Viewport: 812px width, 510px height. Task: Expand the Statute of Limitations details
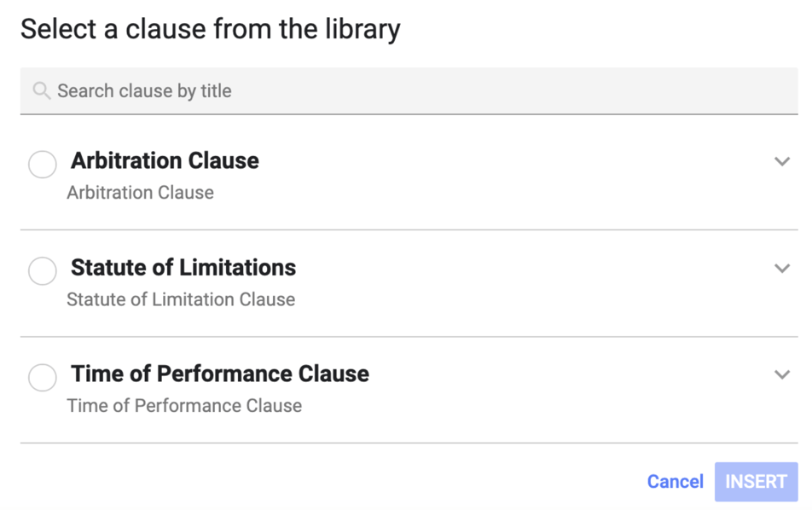tap(782, 268)
